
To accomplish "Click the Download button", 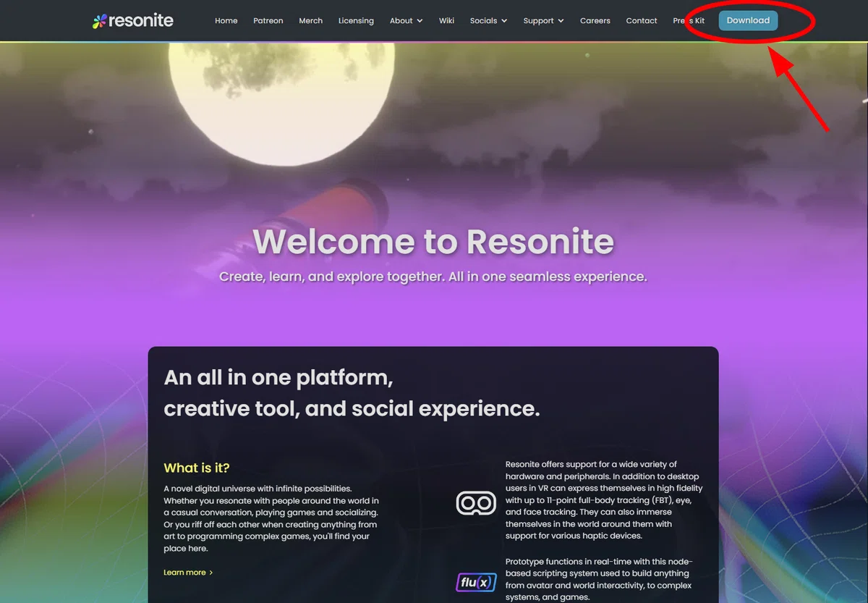I will [748, 20].
